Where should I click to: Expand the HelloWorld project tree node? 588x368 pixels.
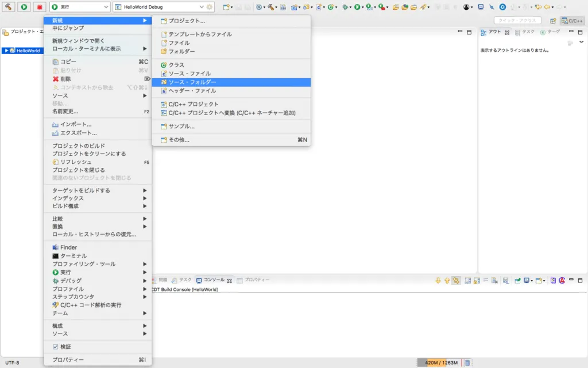coord(6,51)
